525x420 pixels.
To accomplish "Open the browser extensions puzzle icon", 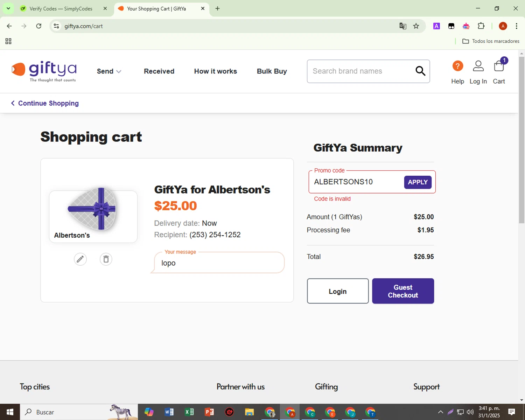I will pos(481,26).
